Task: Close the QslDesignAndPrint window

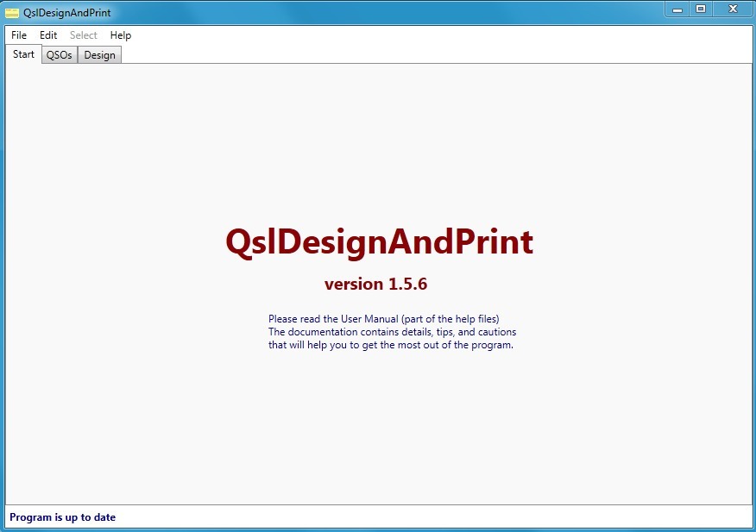Action: 733,9
